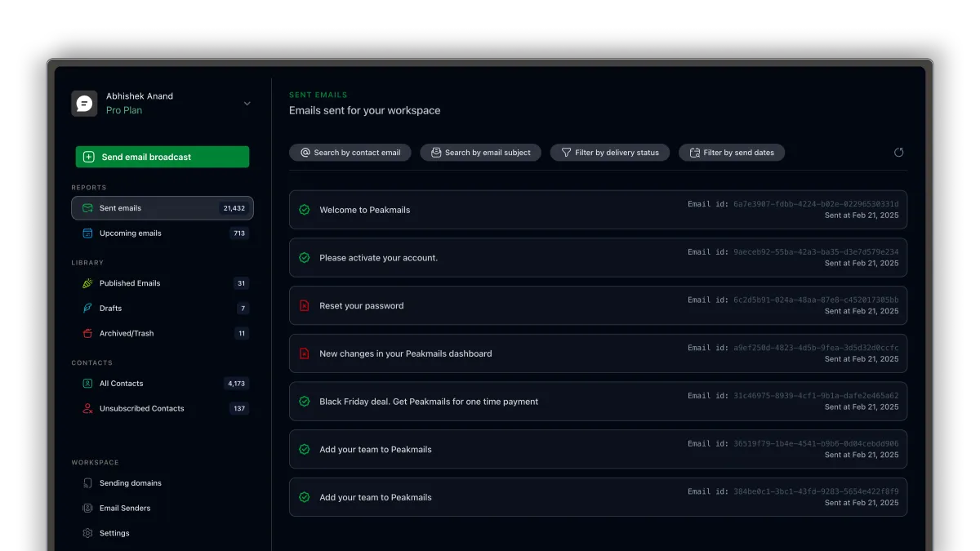Open the Reset your password email
980x551 pixels.
point(598,306)
